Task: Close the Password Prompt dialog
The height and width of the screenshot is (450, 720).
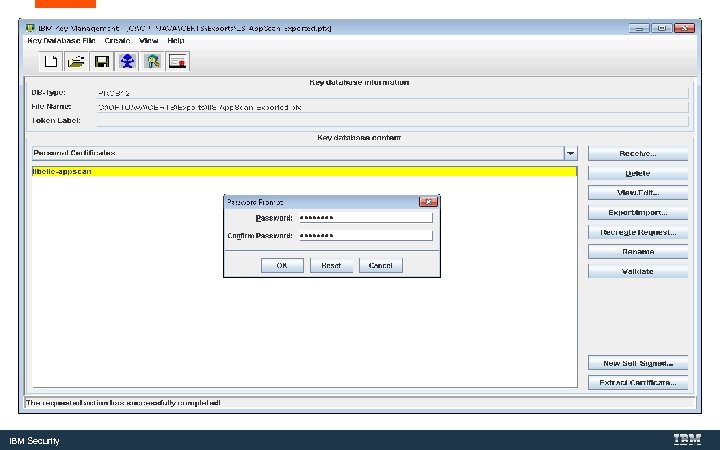Action: (x=428, y=202)
